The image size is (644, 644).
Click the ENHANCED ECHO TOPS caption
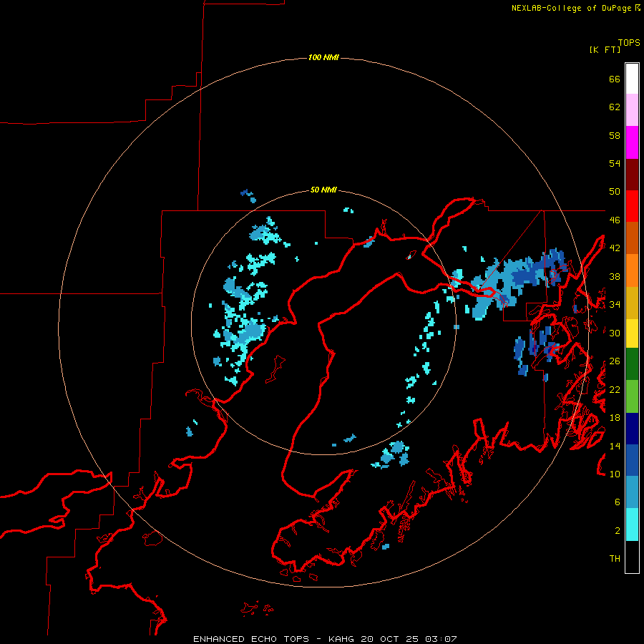click(x=251, y=639)
